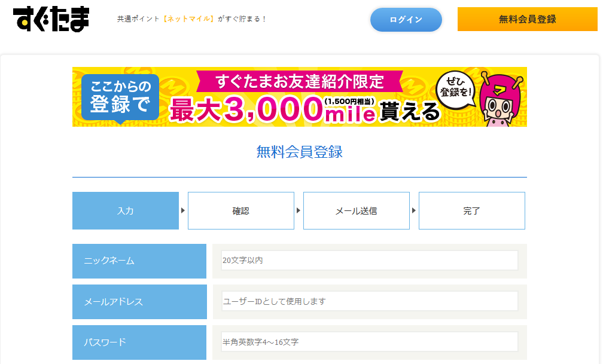
Task: Select the 完了 step tab
Action: tap(472, 210)
